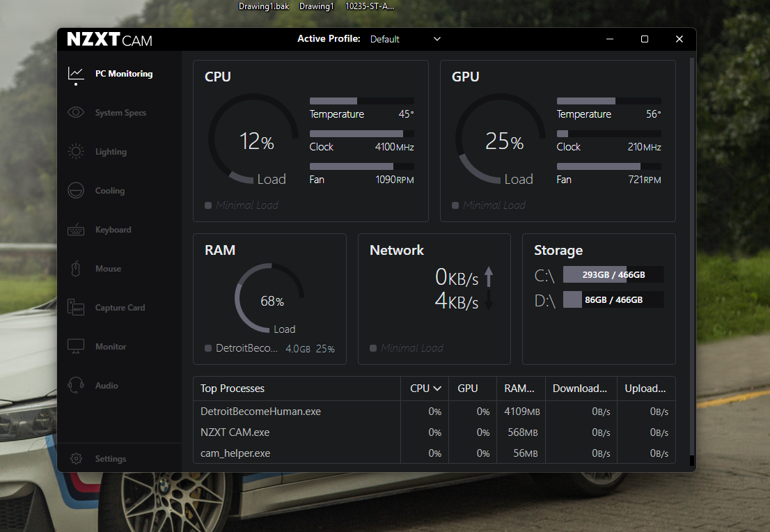Viewport: 770px width, 532px height.
Task: Sort by Download column header
Action: [x=579, y=389]
